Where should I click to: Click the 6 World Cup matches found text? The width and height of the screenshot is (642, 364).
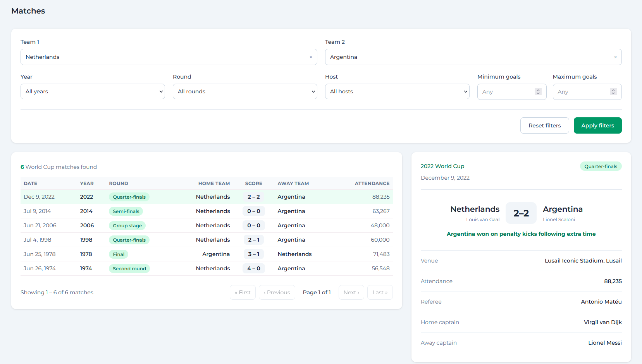pyautogui.click(x=59, y=167)
